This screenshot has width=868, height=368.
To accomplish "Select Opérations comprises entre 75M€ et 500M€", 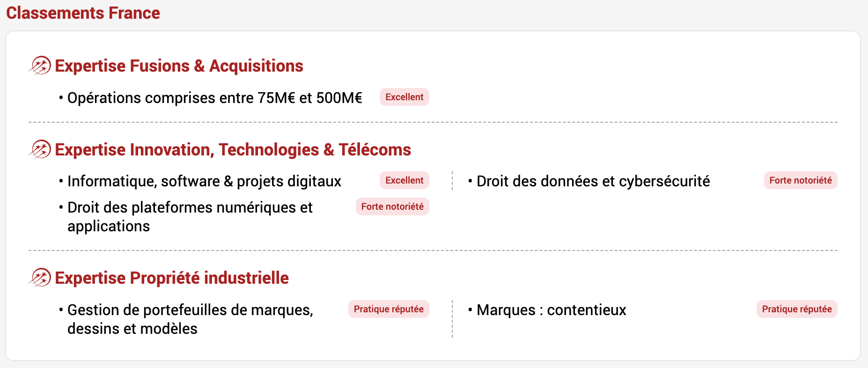I will click(x=215, y=98).
